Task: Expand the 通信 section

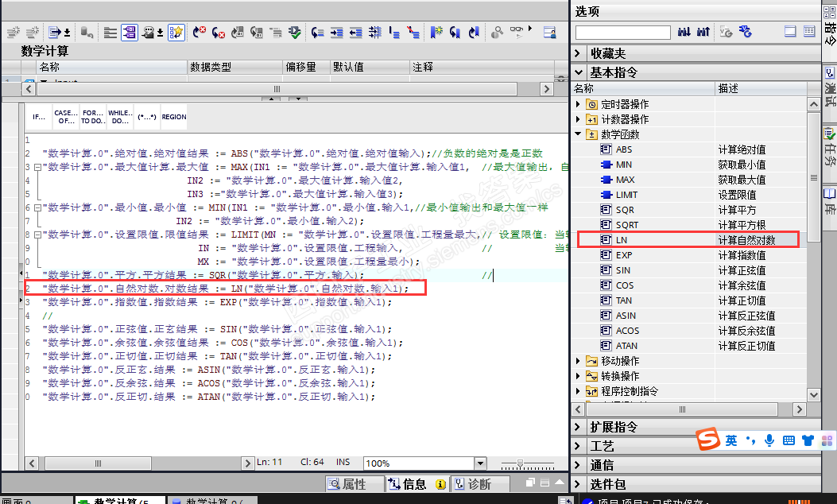Action: [x=578, y=465]
